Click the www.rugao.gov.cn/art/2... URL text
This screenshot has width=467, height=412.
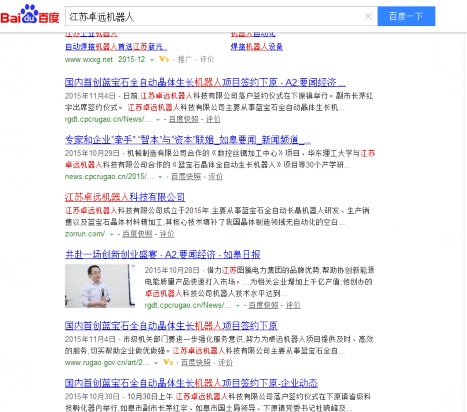click(x=107, y=362)
